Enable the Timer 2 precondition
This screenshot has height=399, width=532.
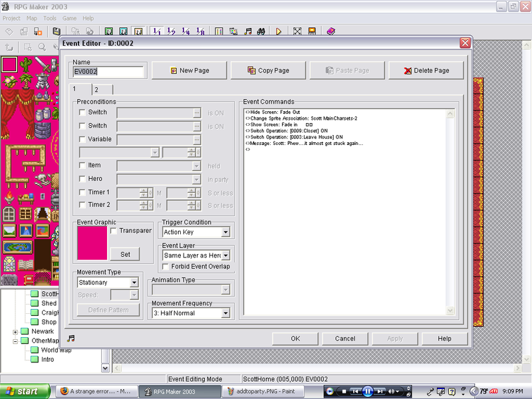pyautogui.click(x=82, y=205)
